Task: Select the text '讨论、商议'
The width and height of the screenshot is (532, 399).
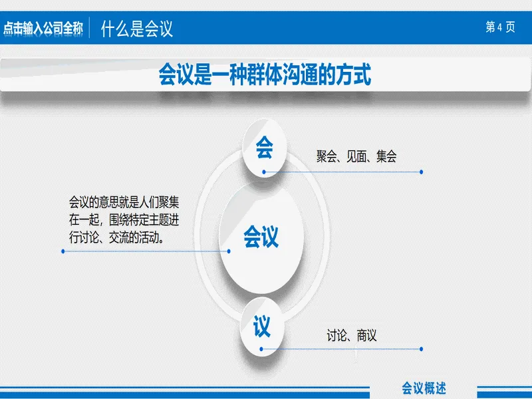Action: click(x=352, y=335)
